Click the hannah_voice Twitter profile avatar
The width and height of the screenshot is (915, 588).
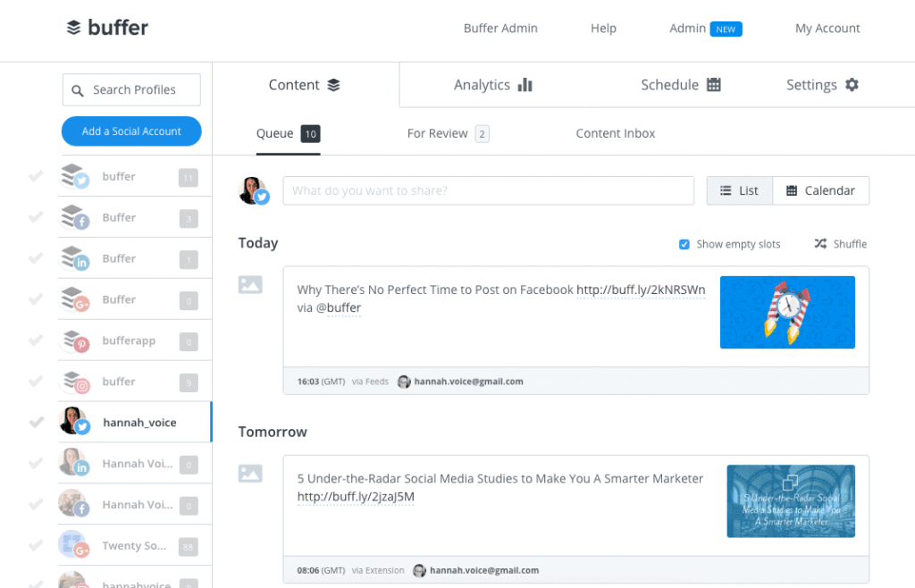pos(75,421)
